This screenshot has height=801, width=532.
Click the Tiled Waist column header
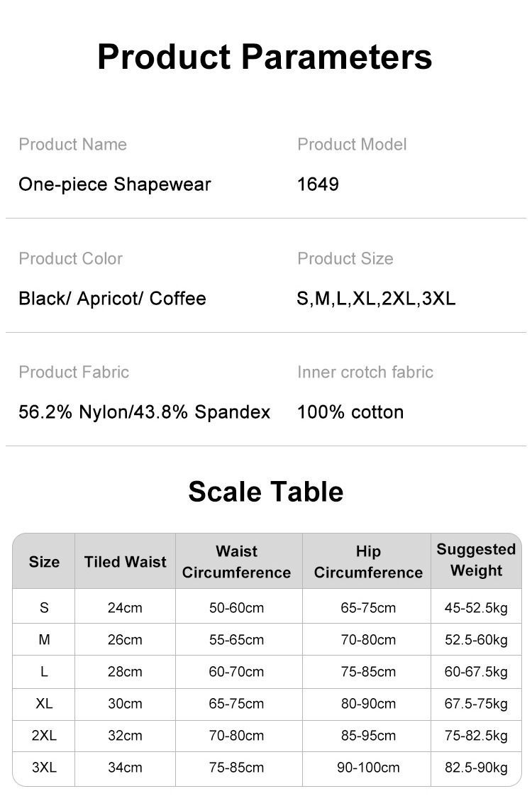coord(125,562)
